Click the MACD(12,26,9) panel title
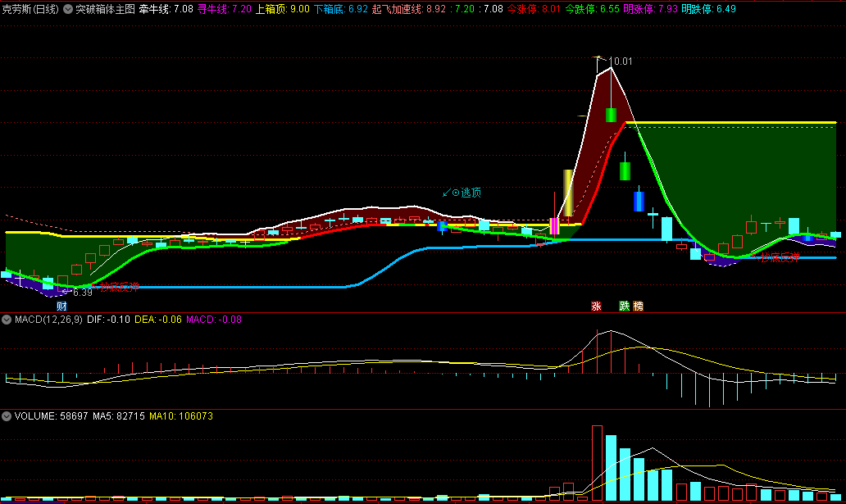The image size is (846, 504). 48,320
